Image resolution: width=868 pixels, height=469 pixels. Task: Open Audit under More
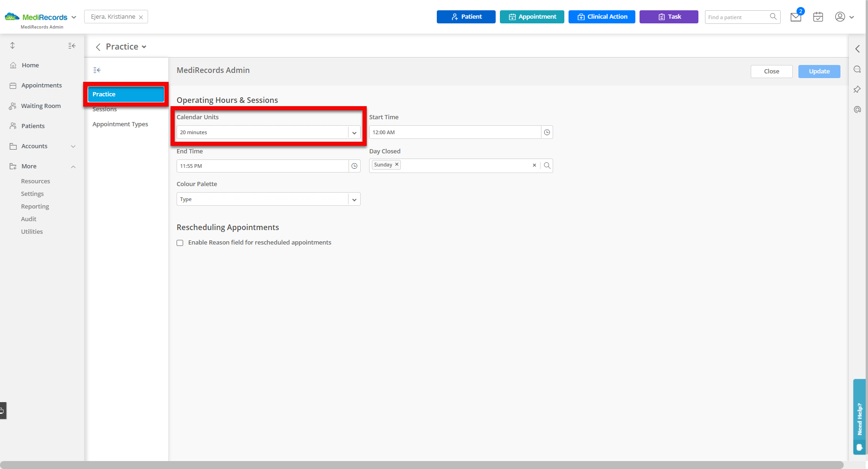pyautogui.click(x=28, y=219)
